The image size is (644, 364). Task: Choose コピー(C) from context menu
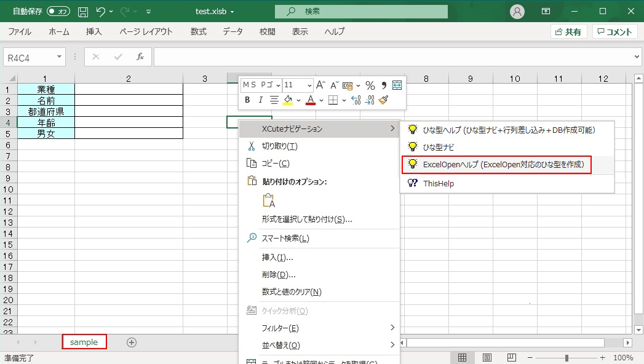[x=319, y=164]
